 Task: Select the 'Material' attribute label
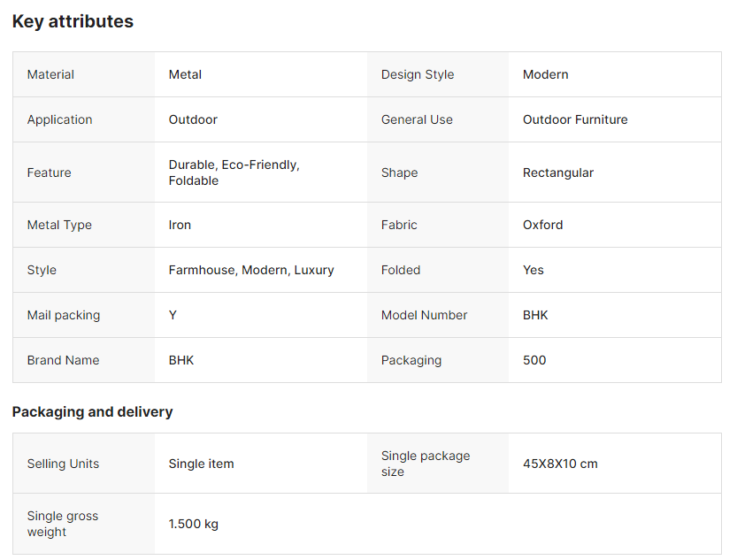point(50,75)
